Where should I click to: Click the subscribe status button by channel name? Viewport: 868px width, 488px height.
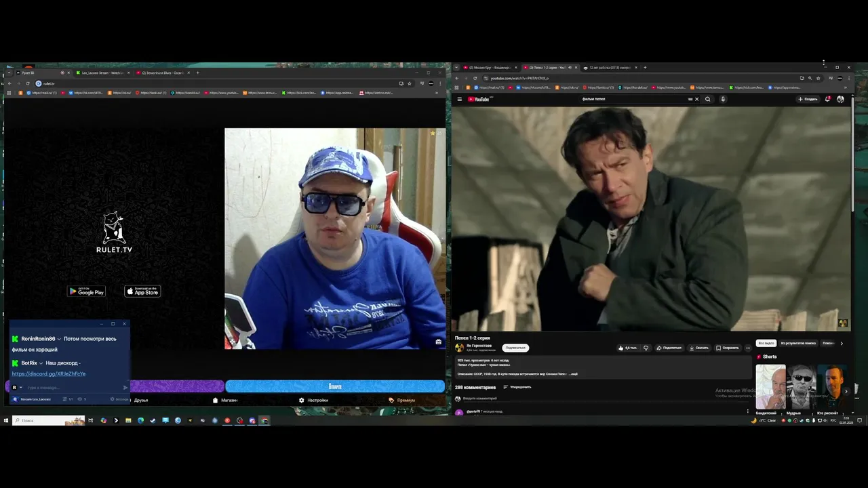click(515, 348)
